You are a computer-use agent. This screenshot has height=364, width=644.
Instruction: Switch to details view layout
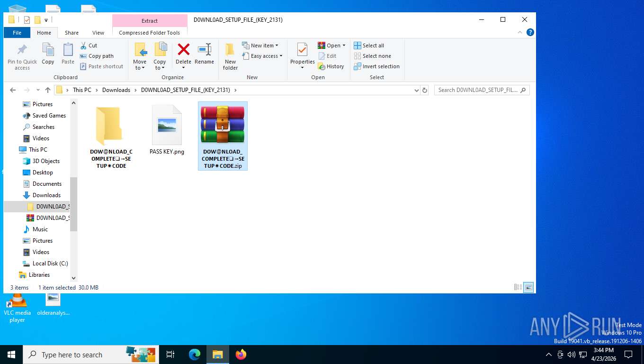518,287
